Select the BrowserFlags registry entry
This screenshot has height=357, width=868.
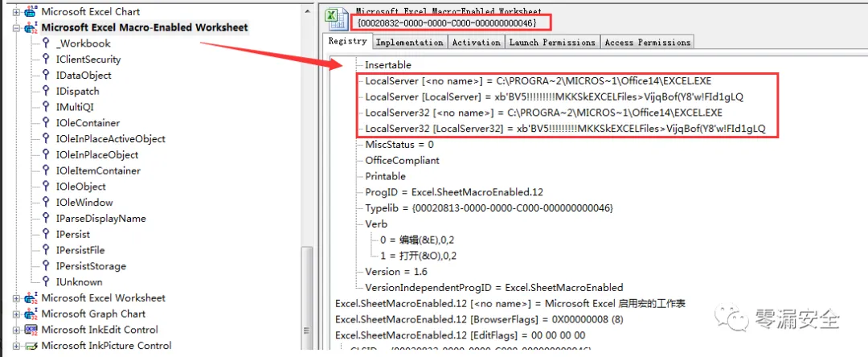pyautogui.click(x=477, y=319)
